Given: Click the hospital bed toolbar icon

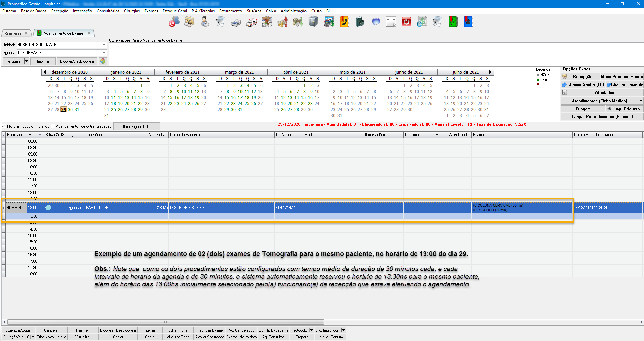Looking at the screenshot, I should tap(236, 23).
